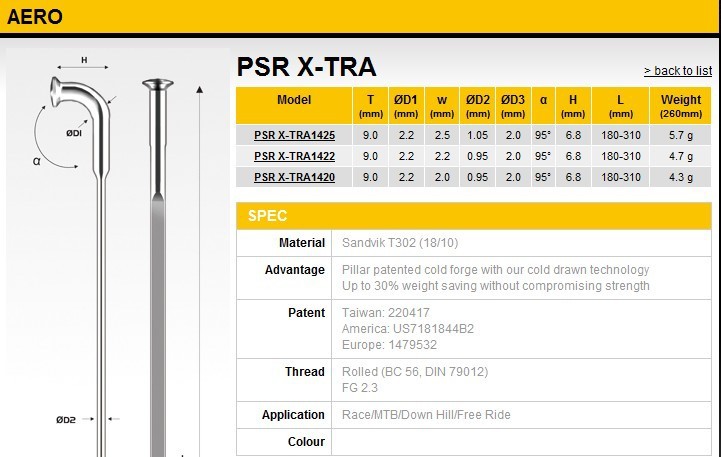Viewport: 721px width, 457px height.
Task: Click the Thread row label
Action: [x=304, y=371]
